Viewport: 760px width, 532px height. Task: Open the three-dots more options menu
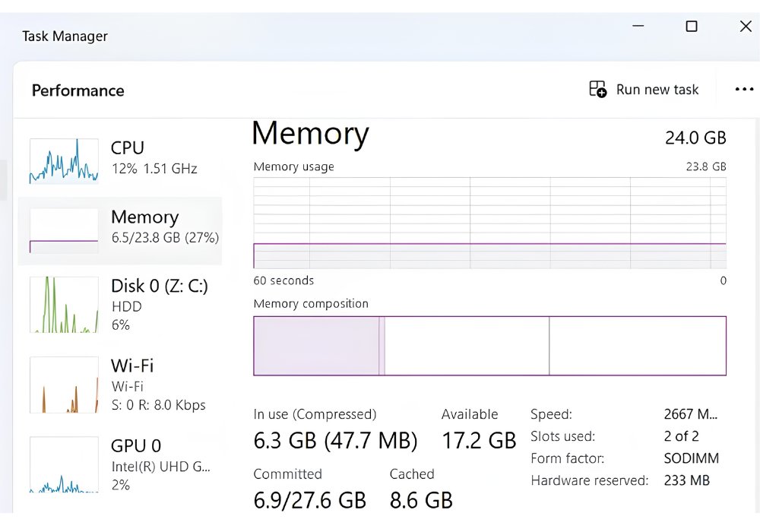point(744,89)
